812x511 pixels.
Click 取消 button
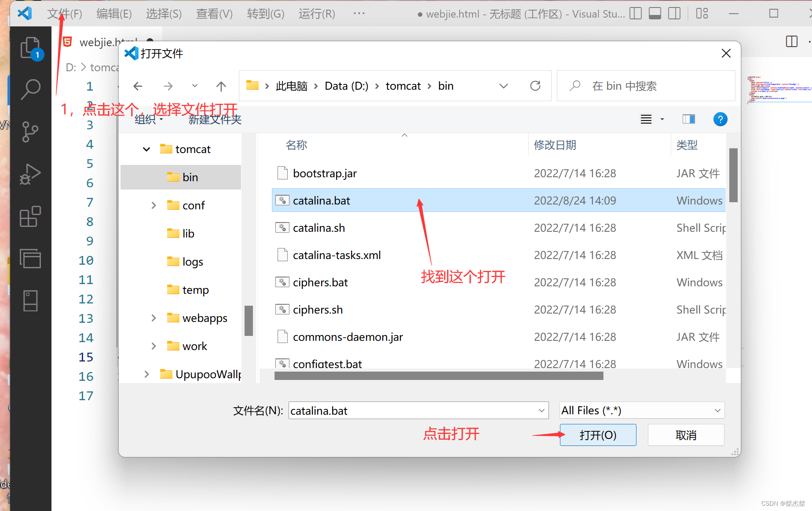[x=686, y=435]
